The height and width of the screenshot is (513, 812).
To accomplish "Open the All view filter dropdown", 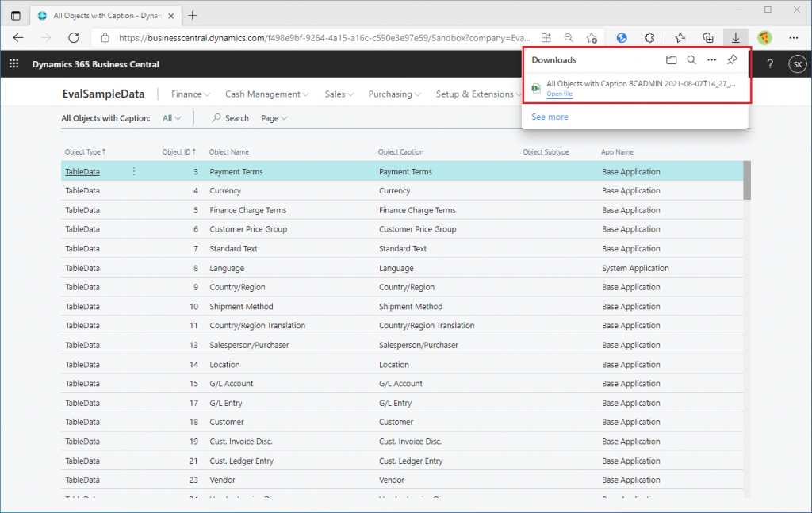I will point(171,118).
